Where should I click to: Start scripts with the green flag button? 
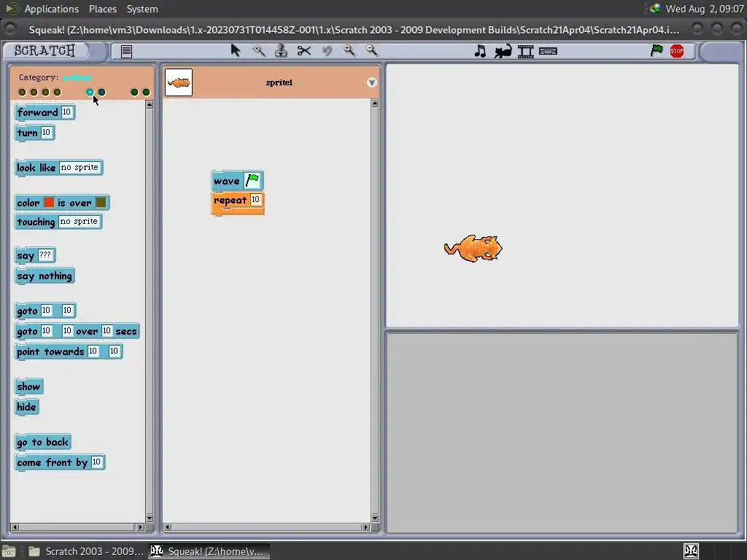(657, 50)
